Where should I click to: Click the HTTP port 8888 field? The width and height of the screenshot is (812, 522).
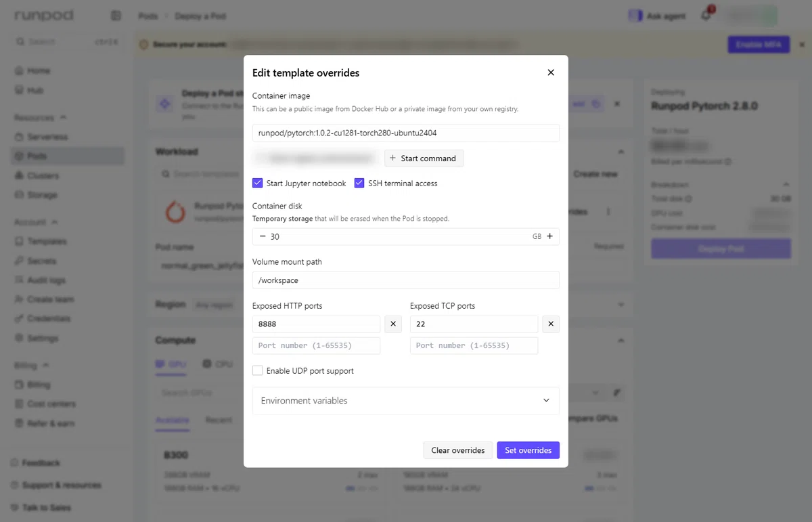[x=316, y=324]
